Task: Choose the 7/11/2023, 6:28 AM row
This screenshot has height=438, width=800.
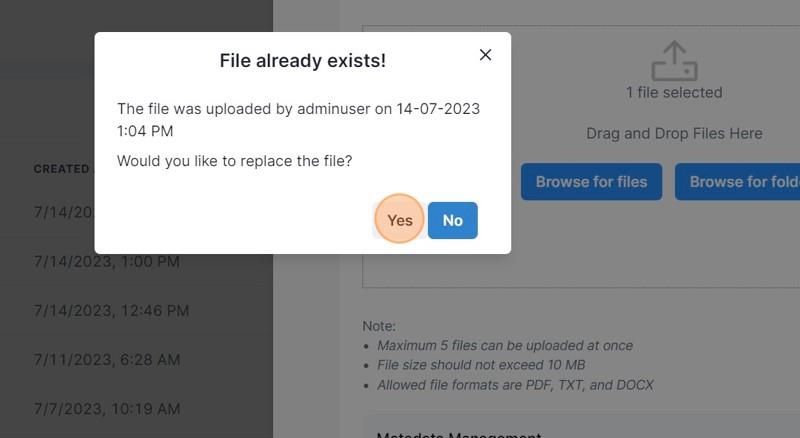Action: (x=107, y=359)
